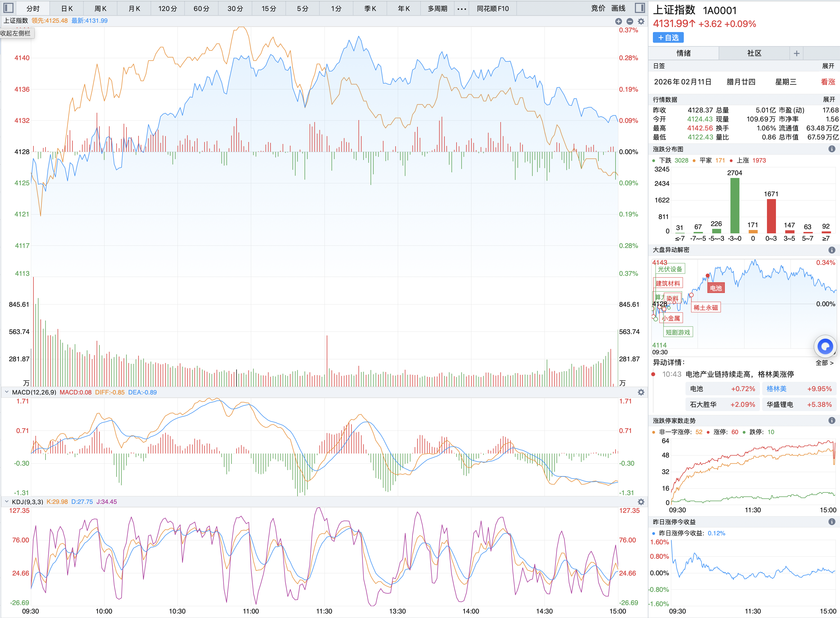This screenshot has height=618, width=840.
Task: Add the index via the +自选 button
Action: click(668, 37)
